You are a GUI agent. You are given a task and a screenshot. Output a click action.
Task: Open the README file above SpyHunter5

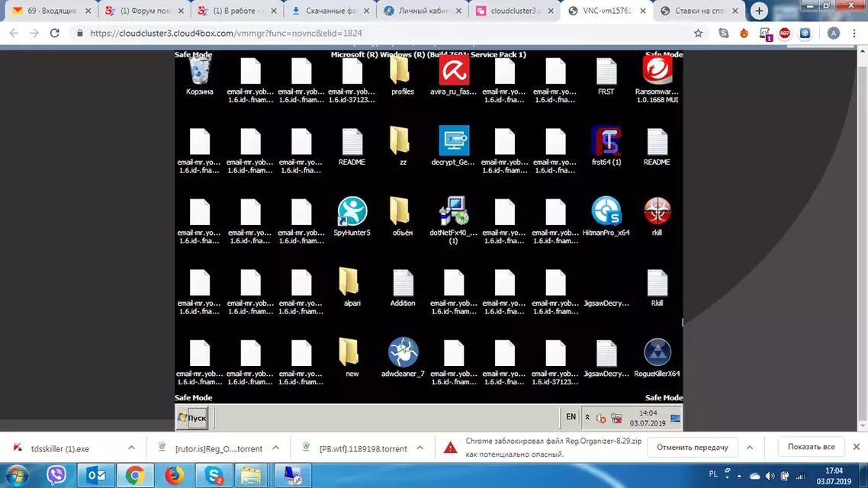click(352, 146)
